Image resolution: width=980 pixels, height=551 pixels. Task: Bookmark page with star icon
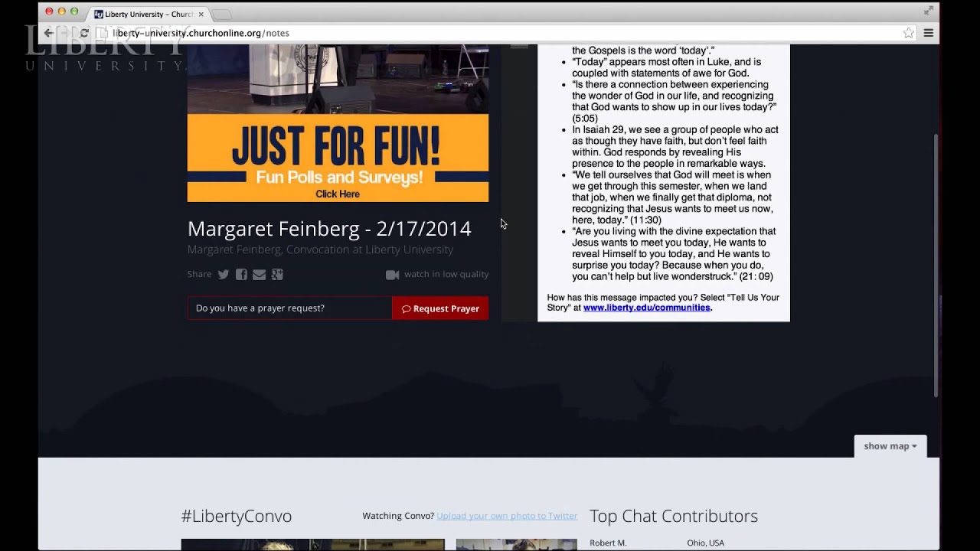(x=908, y=33)
